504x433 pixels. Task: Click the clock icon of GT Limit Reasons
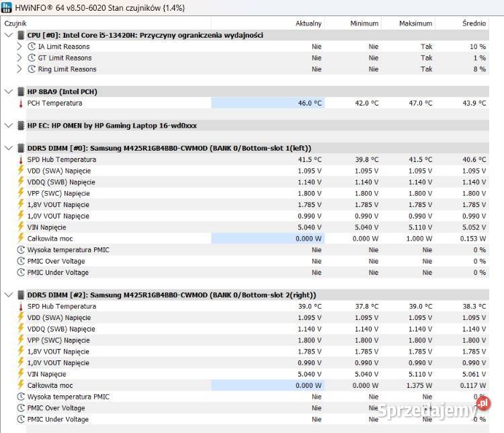32,58
